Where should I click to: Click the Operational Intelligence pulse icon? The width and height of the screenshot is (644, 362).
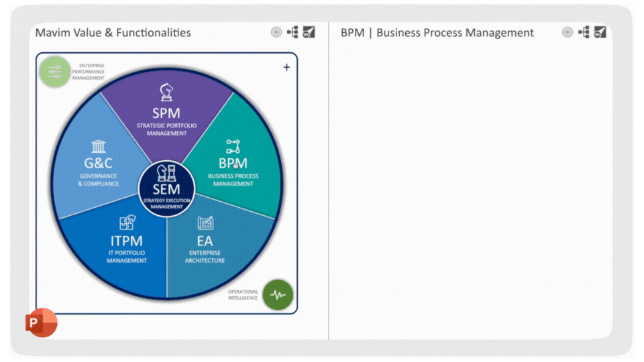pos(278,294)
